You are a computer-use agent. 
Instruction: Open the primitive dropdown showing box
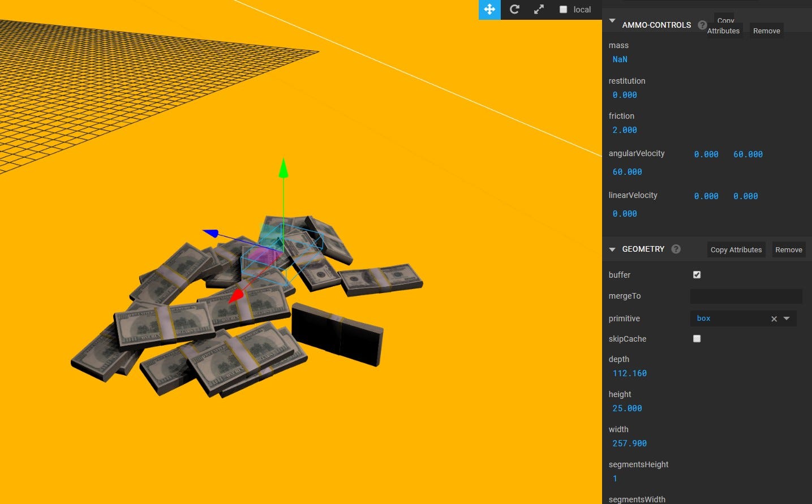pyautogui.click(x=787, y=318)
